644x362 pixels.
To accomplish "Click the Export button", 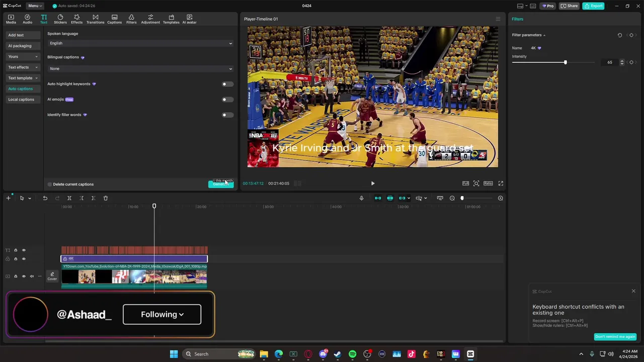I will coord(593,6).
